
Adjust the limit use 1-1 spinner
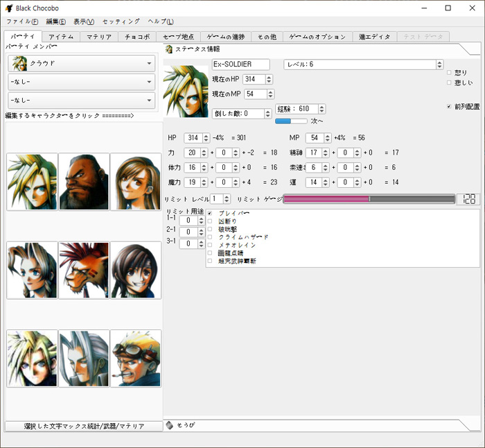click(x=192, y=221)
